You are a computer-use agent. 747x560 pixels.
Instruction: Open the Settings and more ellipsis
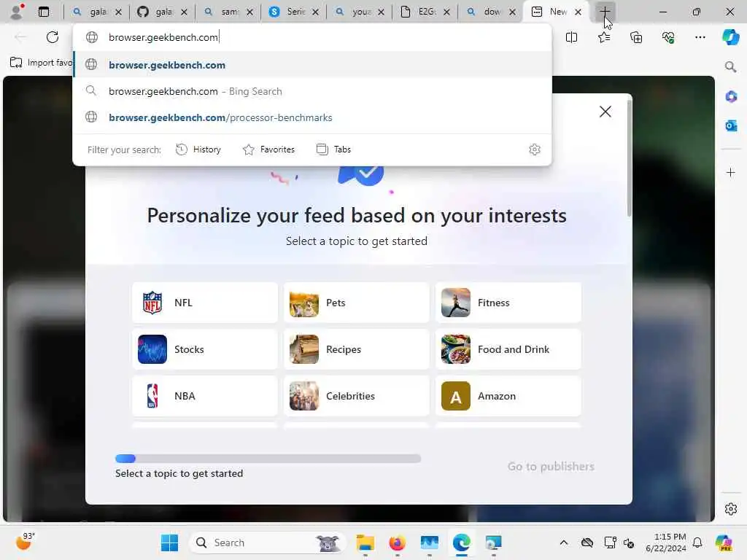(700, 37)
